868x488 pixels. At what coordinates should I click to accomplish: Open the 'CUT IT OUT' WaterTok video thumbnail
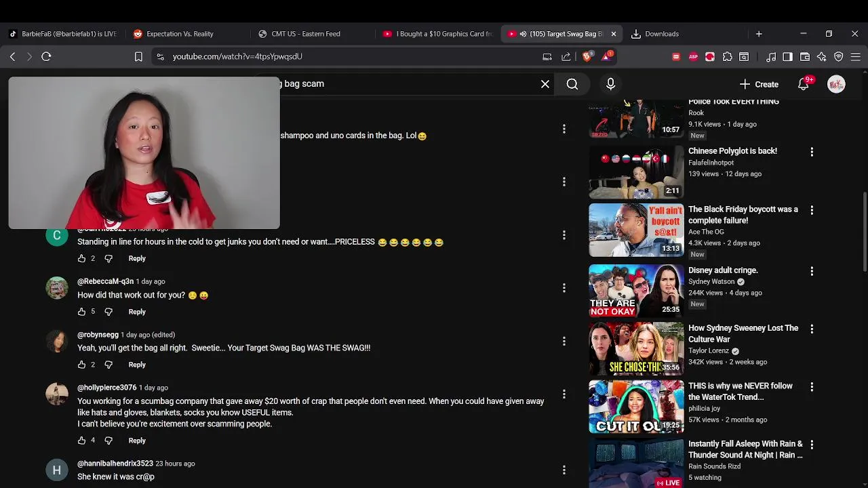[636, 407]
